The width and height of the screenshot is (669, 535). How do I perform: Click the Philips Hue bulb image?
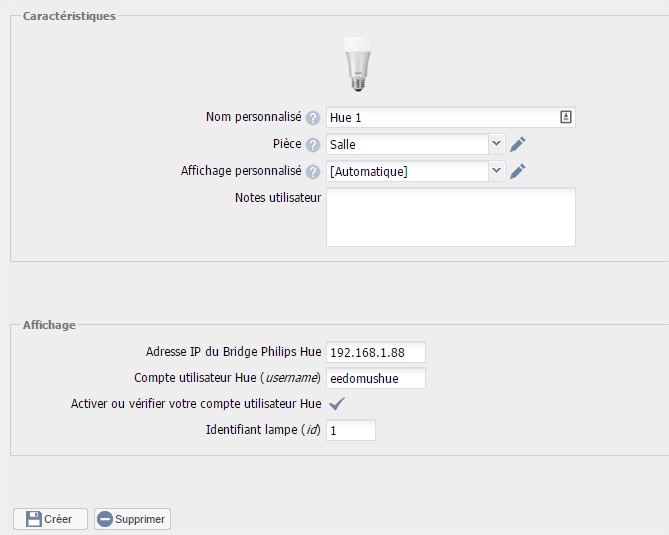(358, 64)
